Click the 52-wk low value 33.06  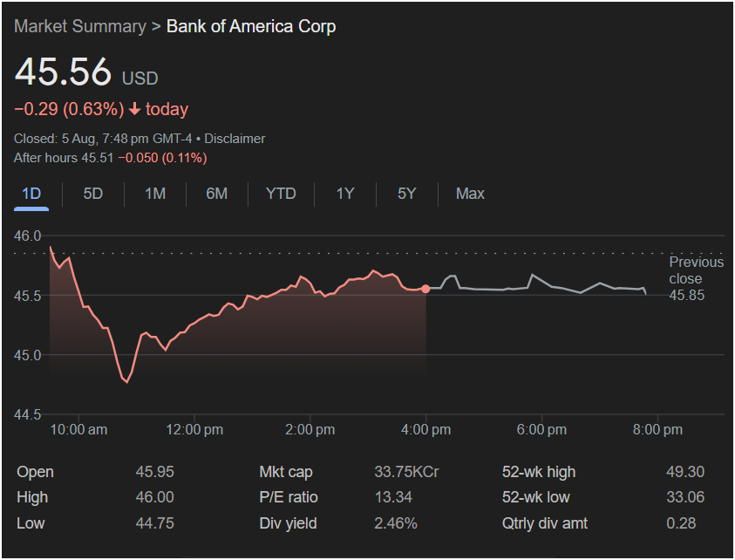tap(685, 497)
